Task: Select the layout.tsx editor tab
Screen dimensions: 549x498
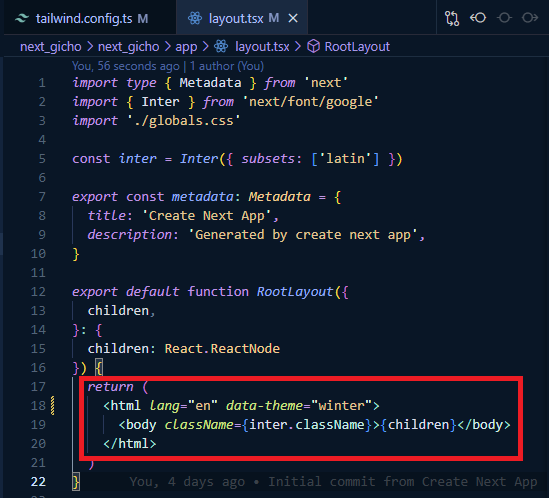Action: pyautogui.click(x=242, y=18)
